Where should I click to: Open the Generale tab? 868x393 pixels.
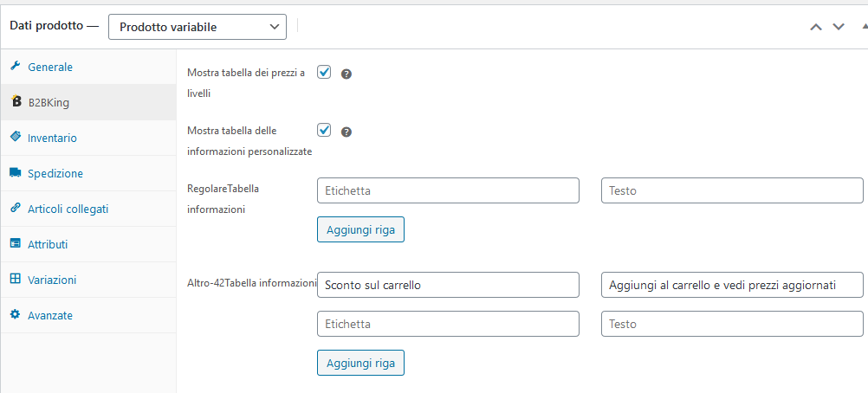click(88, 67)
